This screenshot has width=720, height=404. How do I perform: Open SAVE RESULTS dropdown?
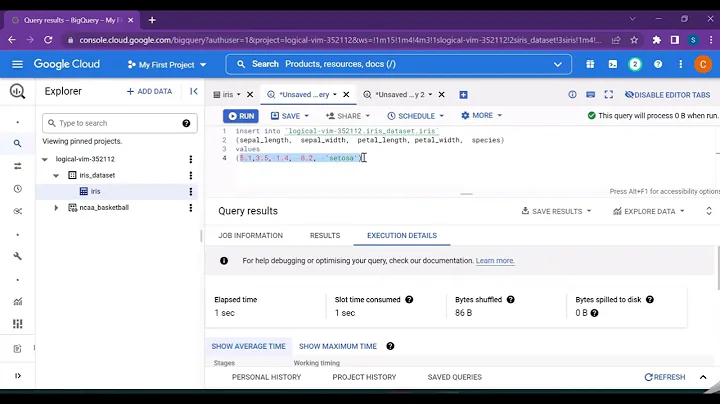(x=557, y=211)
